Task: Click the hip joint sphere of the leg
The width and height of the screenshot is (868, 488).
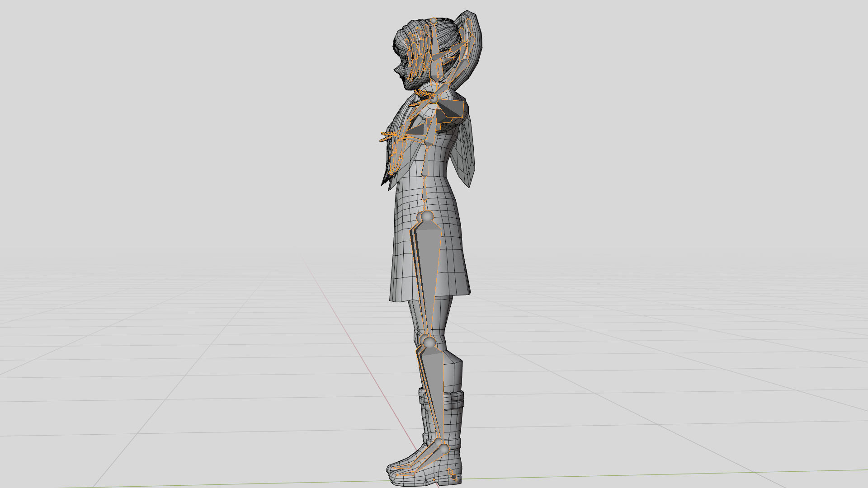Action: [427, 217]
